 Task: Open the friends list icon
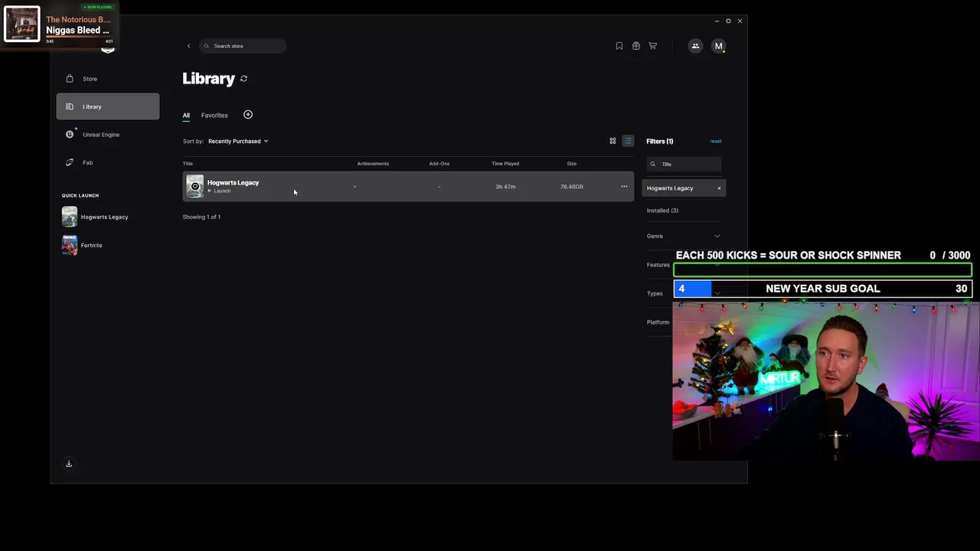coord(695,46)
